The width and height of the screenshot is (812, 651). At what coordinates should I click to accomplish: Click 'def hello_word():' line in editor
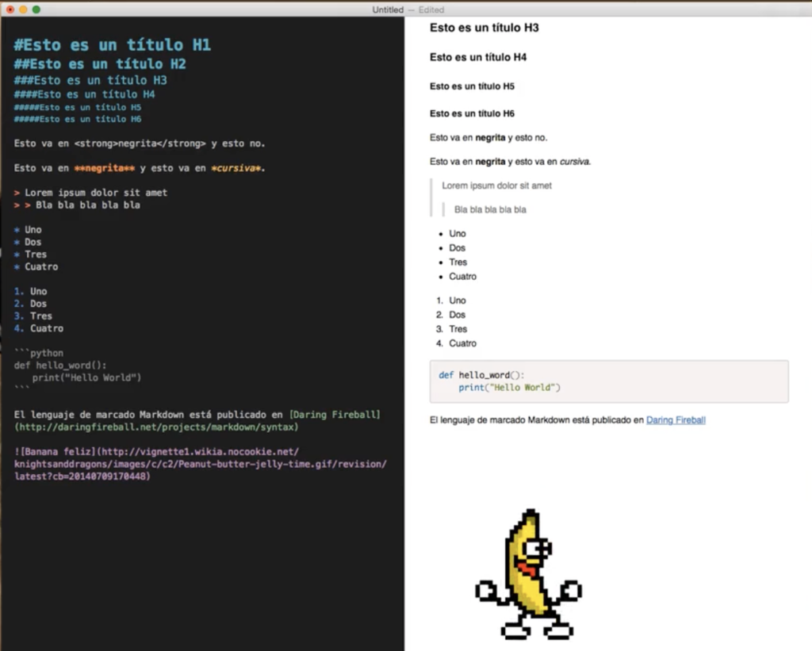(60, 366)
